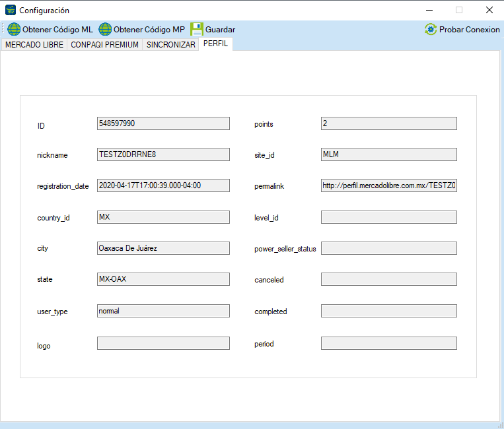The height and width of the screenshot is (429, 504).
Task: Click the state field MX-OAX
Action: [x=163, y=279]
